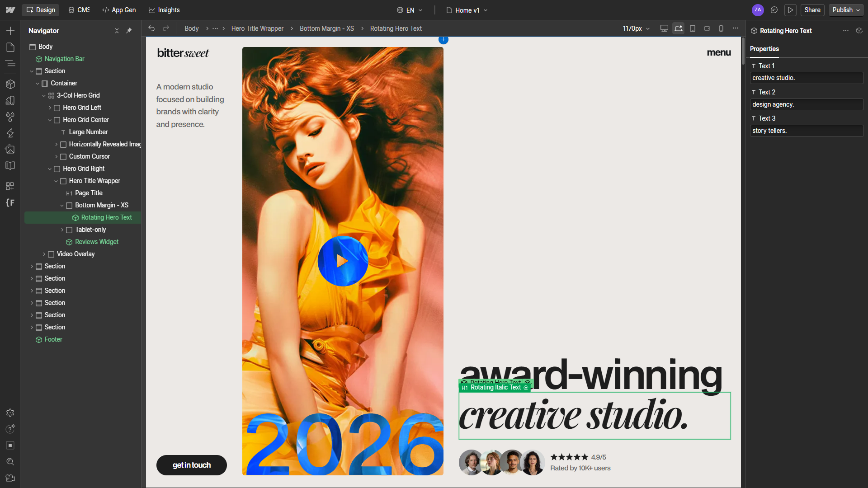This screenshot has height=488, width=868.
Task: Open the Pages panel
Action: coord(10,47)
